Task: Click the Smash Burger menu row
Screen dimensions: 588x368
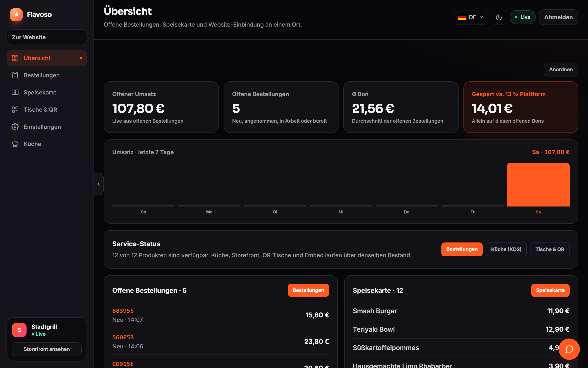Action: tap(461, 311)
